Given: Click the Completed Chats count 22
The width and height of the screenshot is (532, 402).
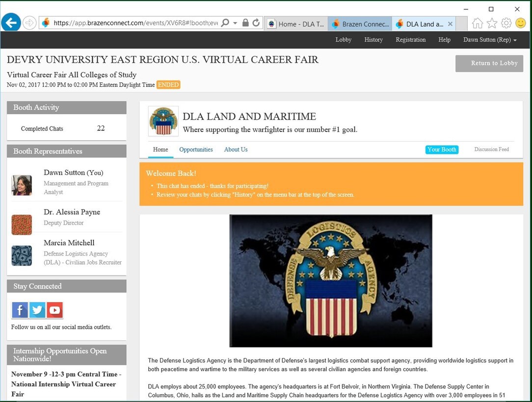Looking at the screenshot, I should [x=101, y=128].
